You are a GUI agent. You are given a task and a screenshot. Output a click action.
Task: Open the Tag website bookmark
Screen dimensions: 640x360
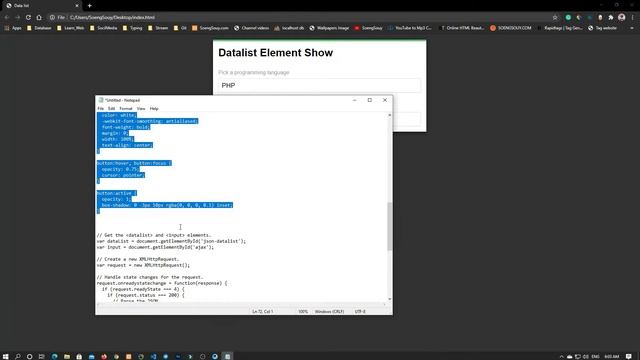602,28
